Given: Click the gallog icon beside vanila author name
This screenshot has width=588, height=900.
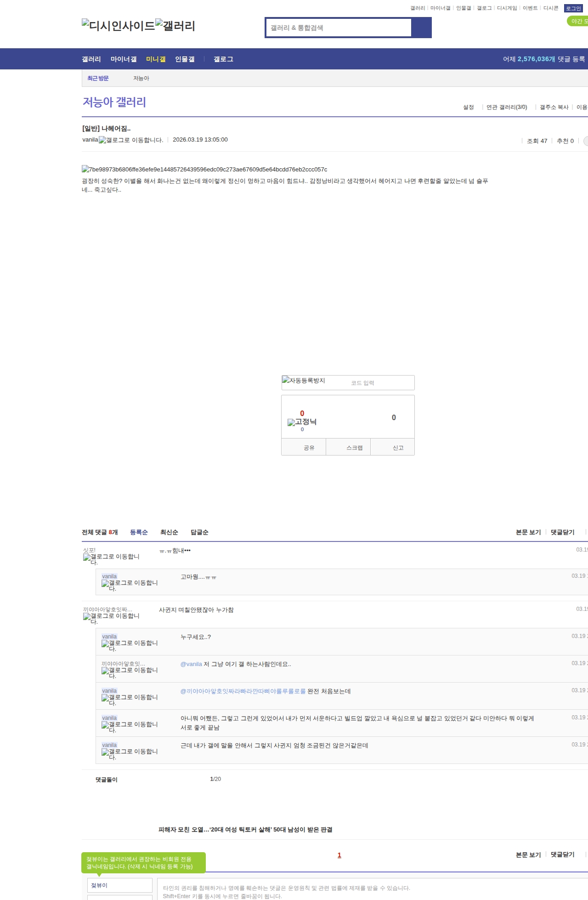Looking at the screenshot, I should (x=131, y=140).
